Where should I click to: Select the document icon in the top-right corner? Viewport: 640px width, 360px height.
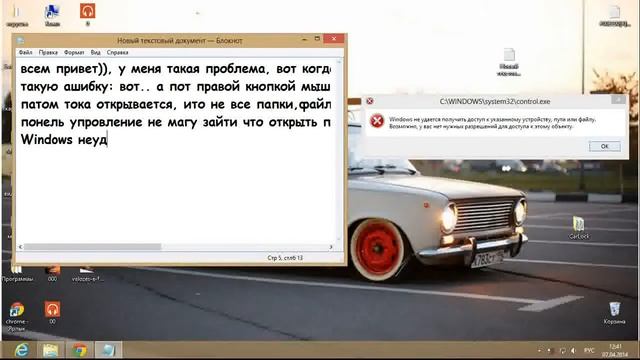coord(614,16)
